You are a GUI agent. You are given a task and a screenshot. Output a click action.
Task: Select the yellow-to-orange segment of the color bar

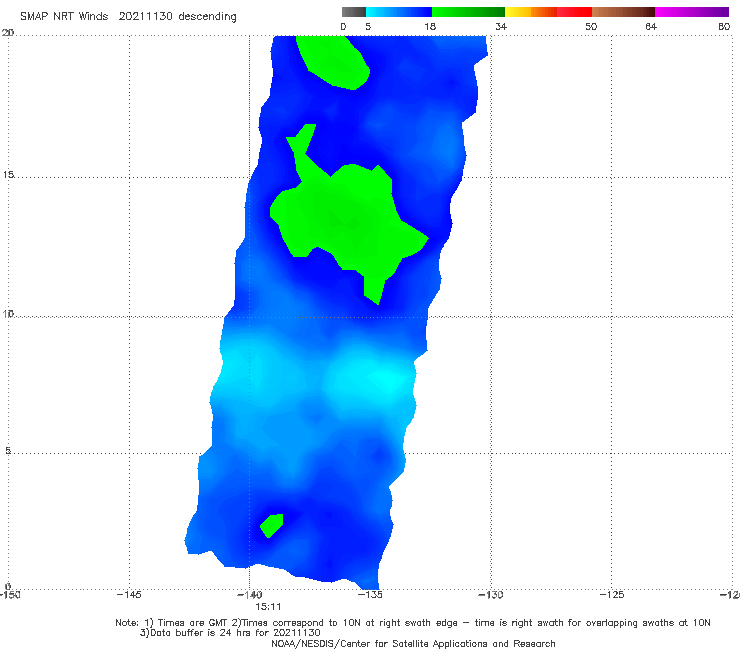531,12
